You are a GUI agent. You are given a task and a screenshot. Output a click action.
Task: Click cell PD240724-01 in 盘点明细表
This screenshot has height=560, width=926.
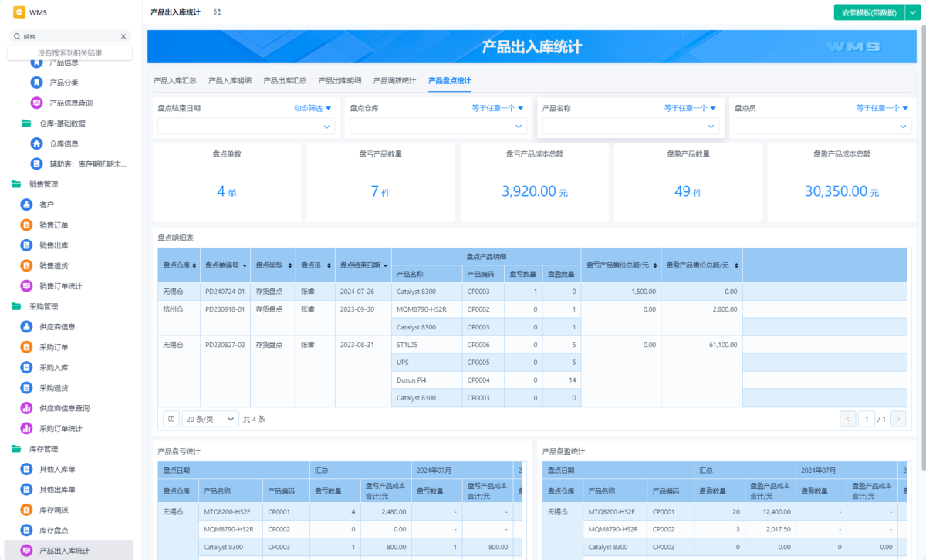click(x=225, y=292)
